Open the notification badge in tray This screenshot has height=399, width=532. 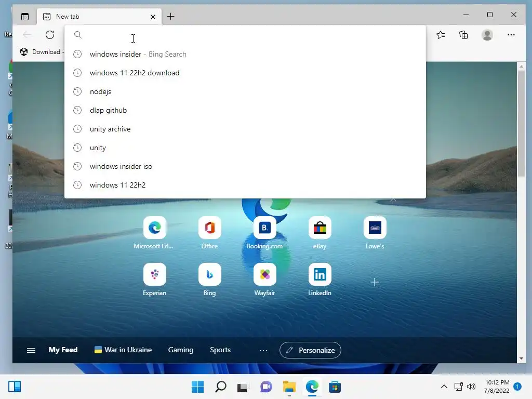click(x=517, y=387)
